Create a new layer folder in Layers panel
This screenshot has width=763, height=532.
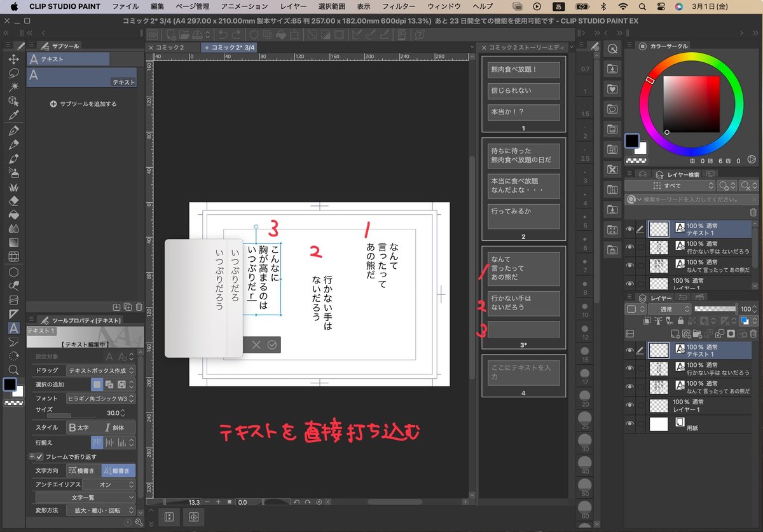click(x=698, y=334)
